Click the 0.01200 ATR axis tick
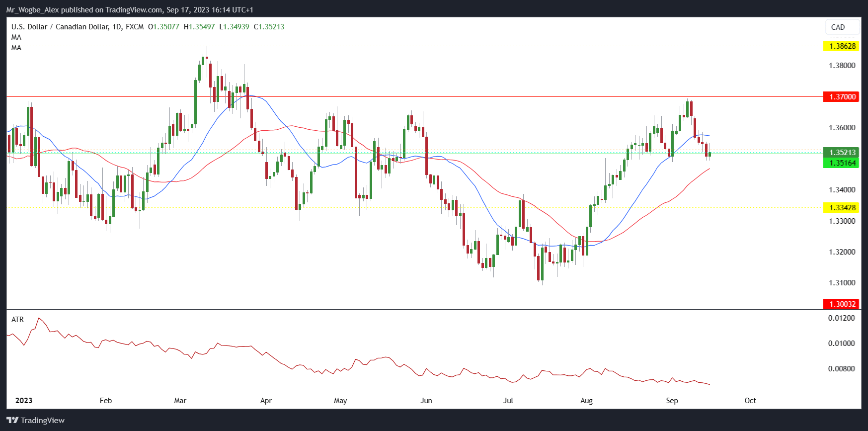The width and height of the screenshot is (868, 431). (842, 318)
